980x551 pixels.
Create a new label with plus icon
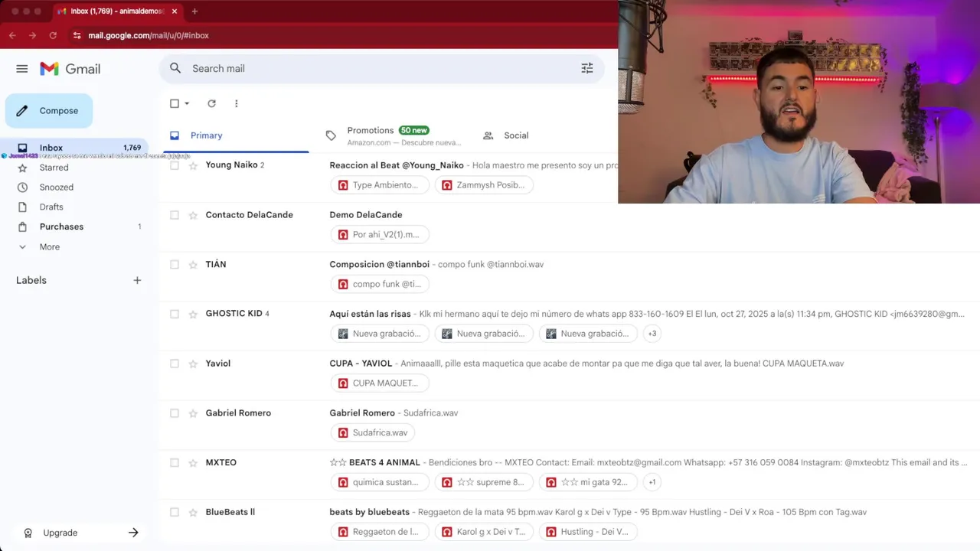tap(137, 280)
